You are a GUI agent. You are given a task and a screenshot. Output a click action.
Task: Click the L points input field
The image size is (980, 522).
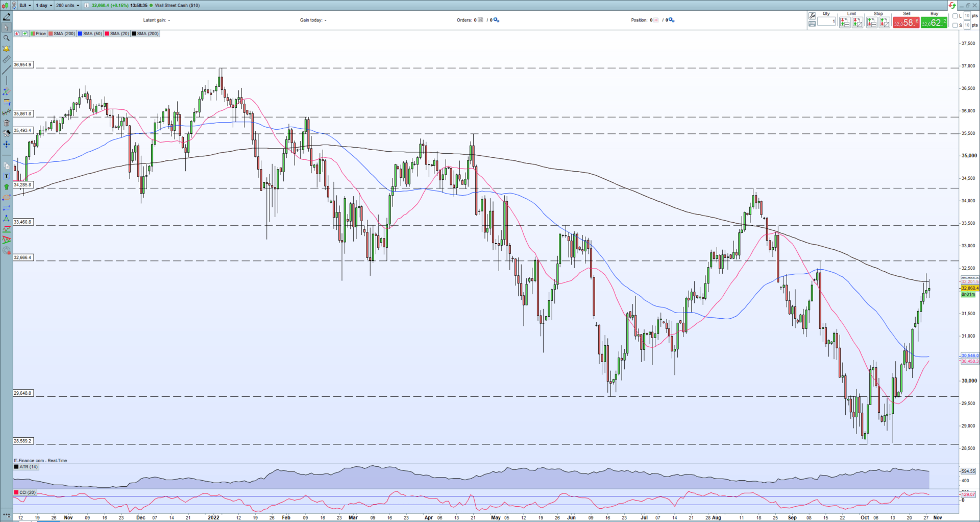click(x=967, y=16)
